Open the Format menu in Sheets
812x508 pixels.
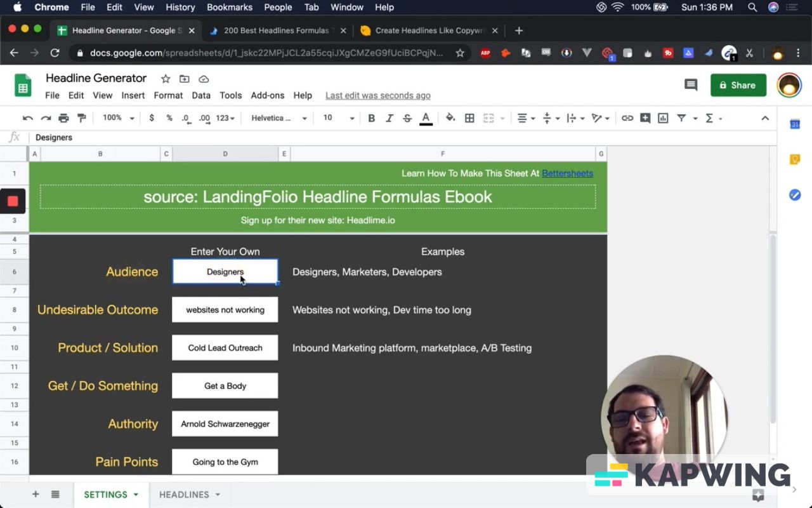click(x=168, y=95)
